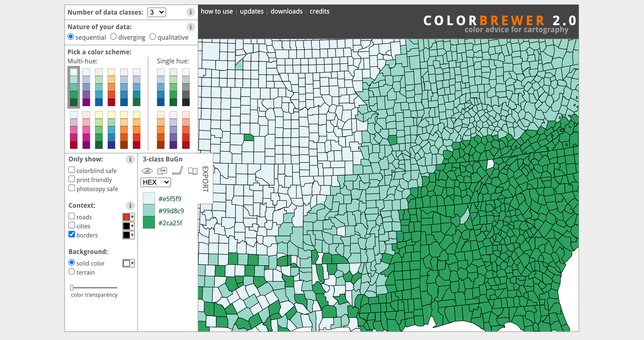Image resolution: width=644 pixels, height=340 pixels.
Task: Click the info icon next to Context
Action: [x=130, y=205]
